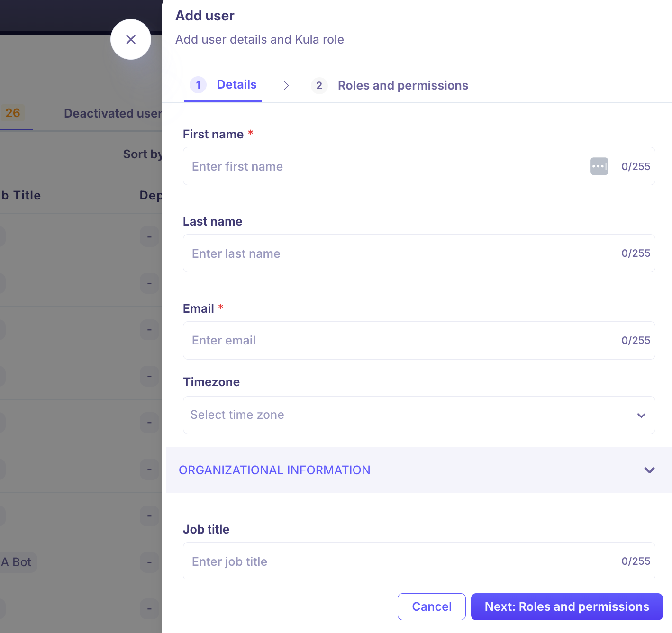This screenshot has width=672, height=633.
Task: Click the chevron arrow between steps
Action: coord(286,85)
